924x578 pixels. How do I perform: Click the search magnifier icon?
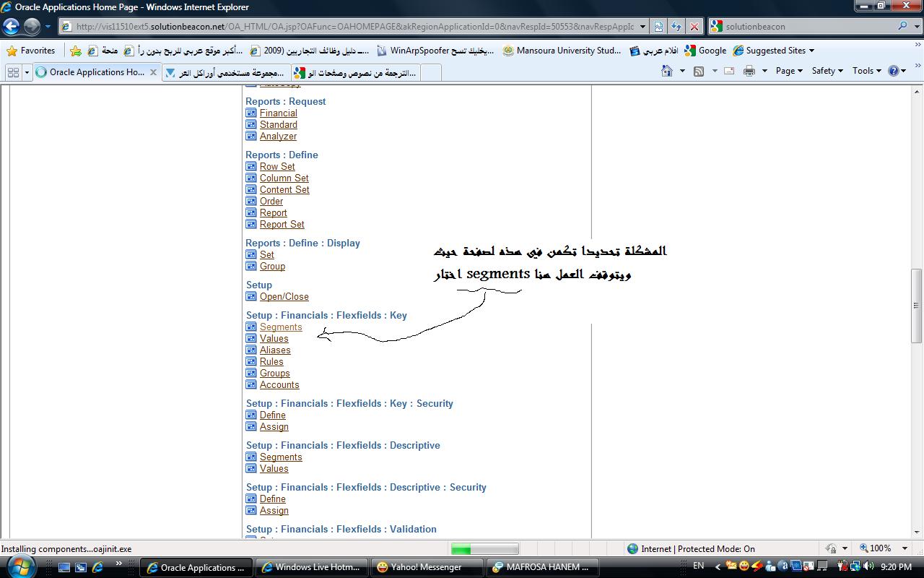(903, 26)
